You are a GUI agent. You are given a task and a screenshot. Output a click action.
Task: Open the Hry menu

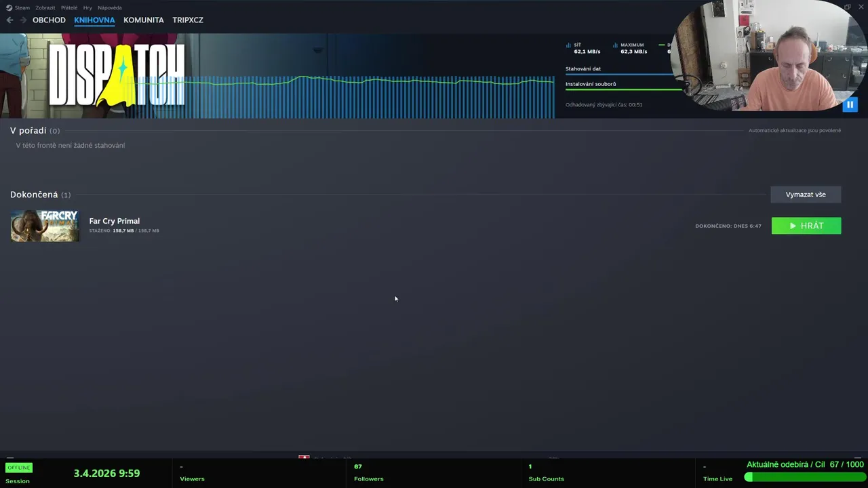[87, 7]
